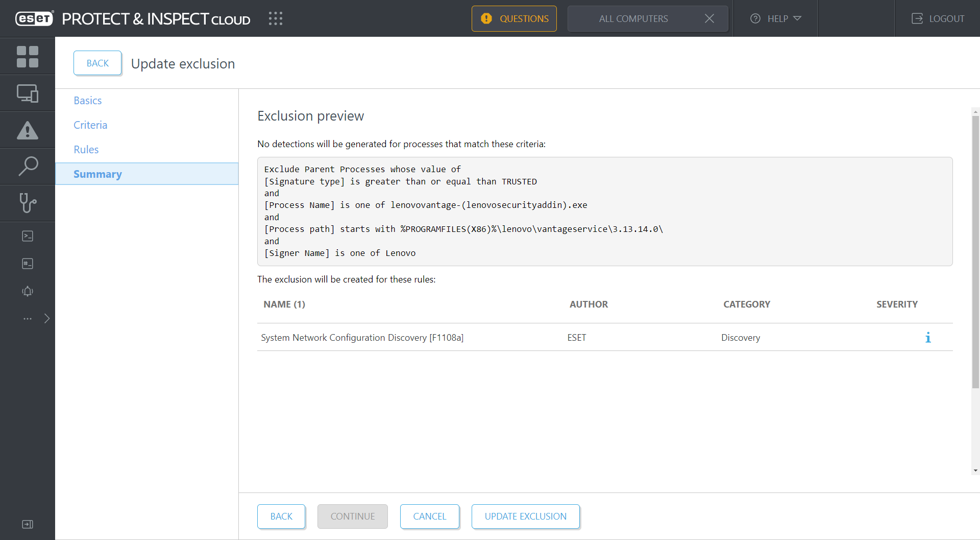This screenshot has width=980, height=540.
Task: Open the Detections warning triangle icon
Action: click(x=28, y=130)
